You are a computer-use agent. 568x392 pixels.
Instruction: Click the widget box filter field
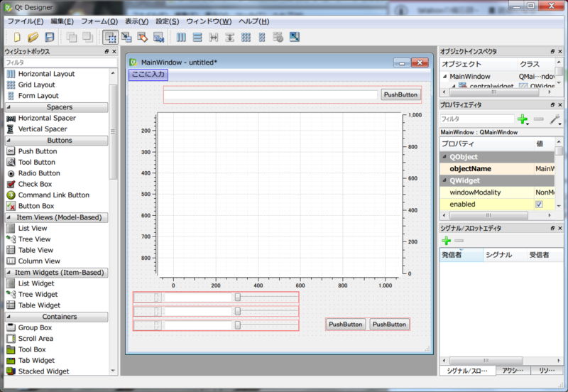[x=61, y=62]
